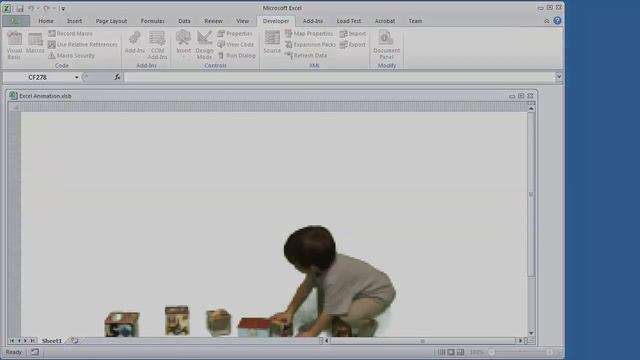Minimize the ribbon
The height and width of the screenshot is (360, 640).
tap(547, 21)
